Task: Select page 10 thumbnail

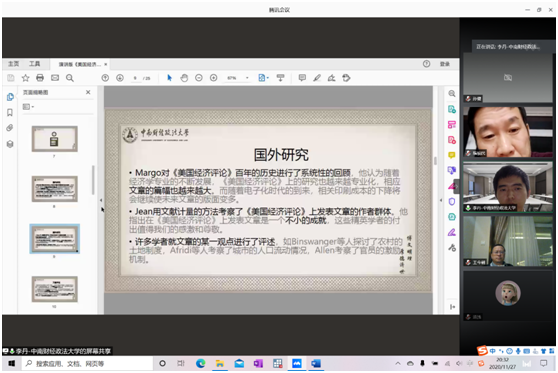Action: pos(54,289)
